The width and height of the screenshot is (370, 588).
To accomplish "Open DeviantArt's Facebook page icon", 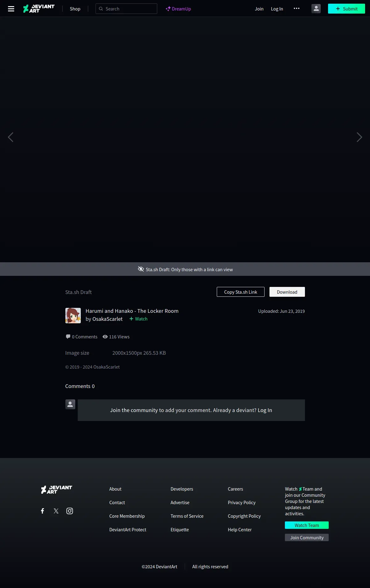I will pyautogui.click(x=43, y=511).
